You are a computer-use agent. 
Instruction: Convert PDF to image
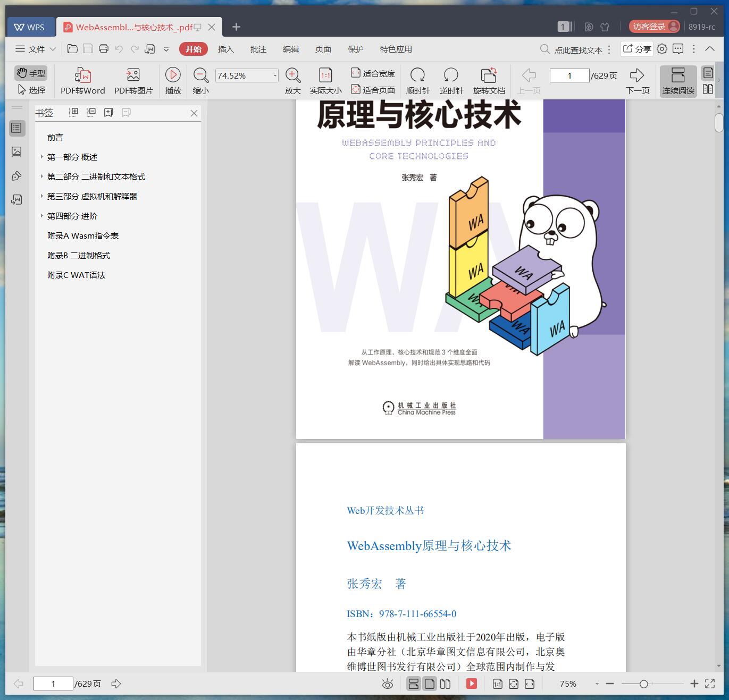[133, 81]
